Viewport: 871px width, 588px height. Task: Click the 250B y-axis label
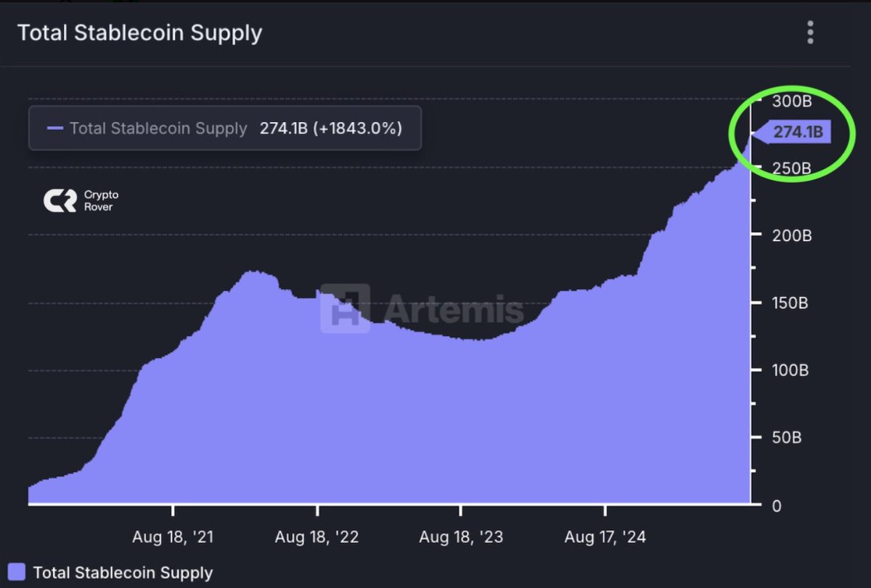tap(792, 168)
